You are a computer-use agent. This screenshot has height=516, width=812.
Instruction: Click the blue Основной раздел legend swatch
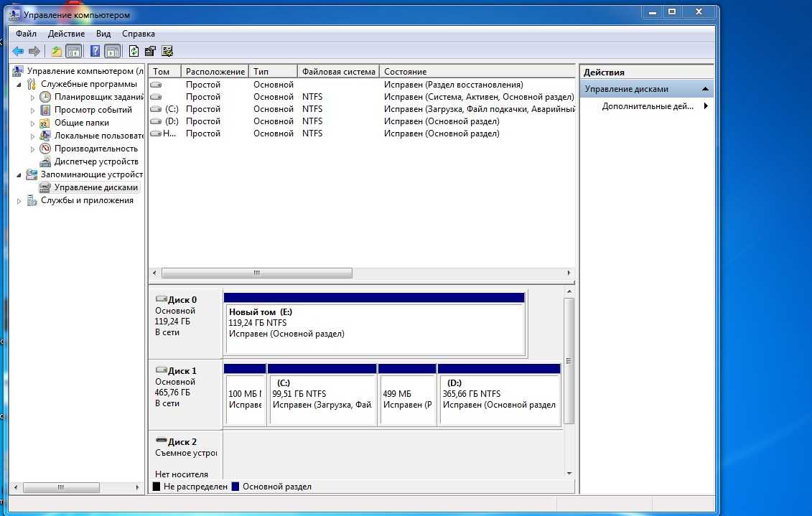pyautogui.click(x=235, y=487)
